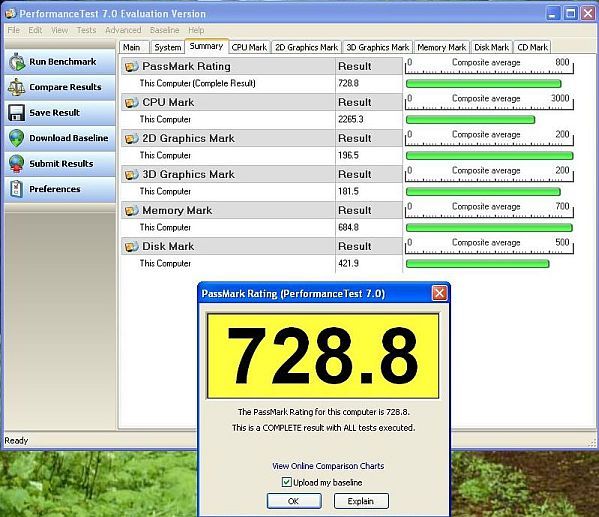Click the yellow 728.8 rating display

[323, 356]
